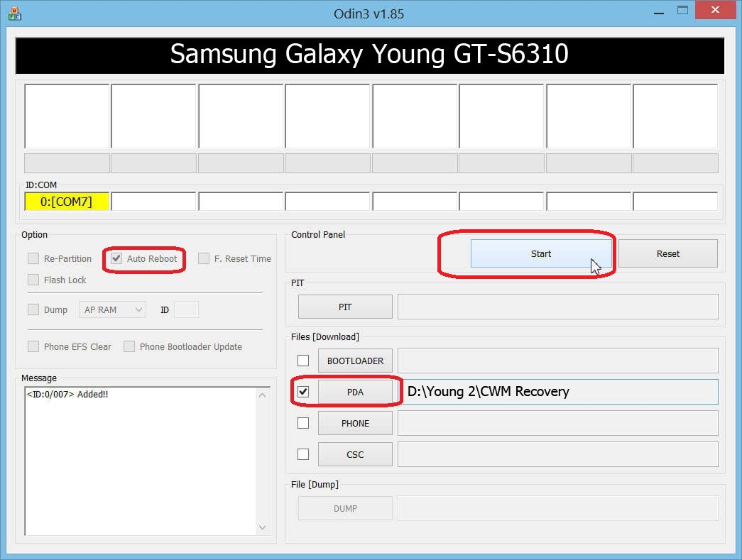Click the PDA browse button
Image resolution: width=742 pixels, height=560 pixels.
(x=355, y=392)
